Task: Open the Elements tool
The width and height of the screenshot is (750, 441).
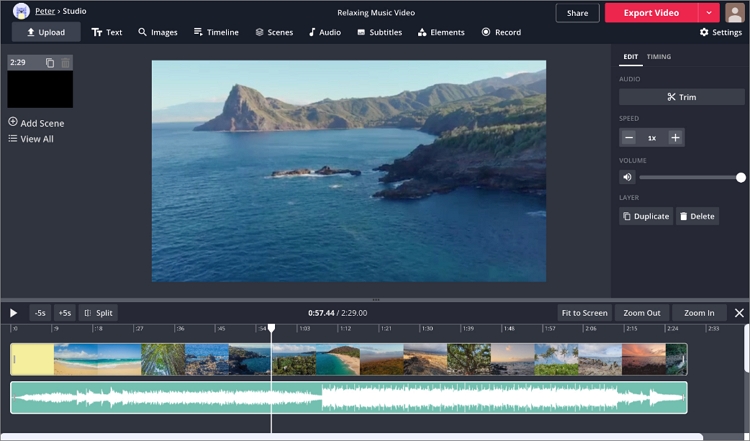Action: [x=441, y=32]
